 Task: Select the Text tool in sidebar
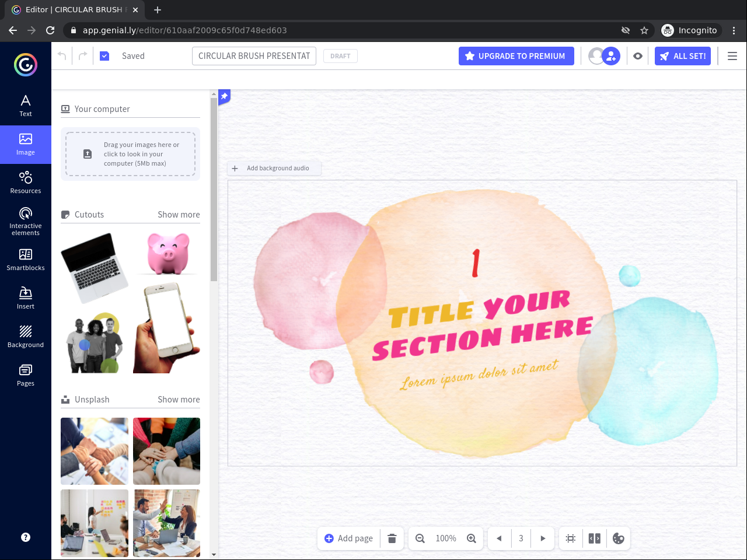click(26, 106)
